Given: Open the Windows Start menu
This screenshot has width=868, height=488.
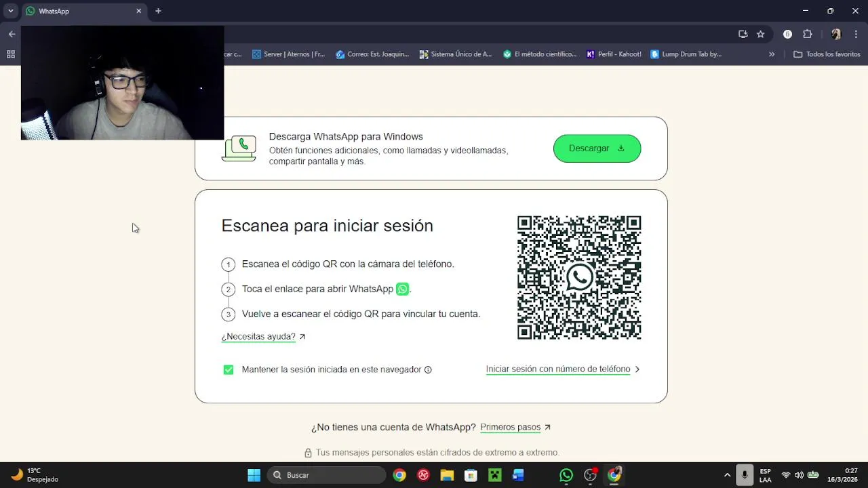Looking at the screenshot, I should (x=254, y=475).
